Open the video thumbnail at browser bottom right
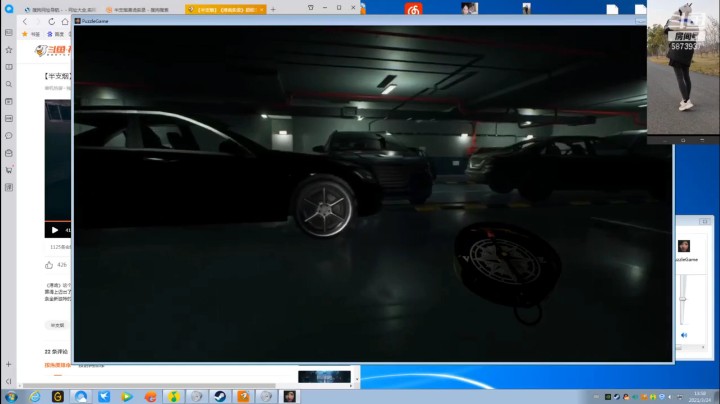Screen dimensions: 720x404 coord(324,377)
